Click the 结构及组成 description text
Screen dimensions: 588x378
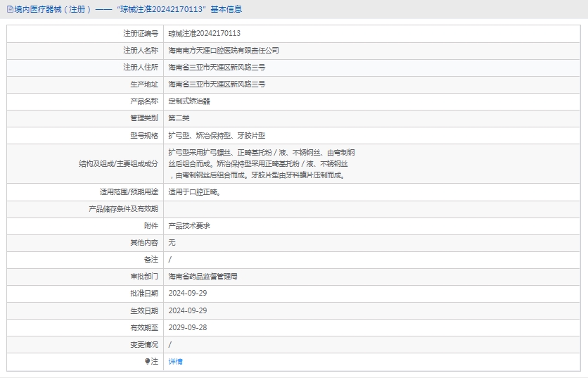[x=262, y=163]
